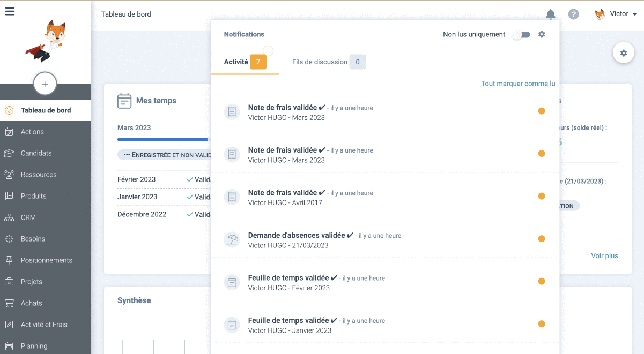The image size is (644, 354).
Task: Open the help question mark icon
Action: pyautogui.click(x=574, y=14)
